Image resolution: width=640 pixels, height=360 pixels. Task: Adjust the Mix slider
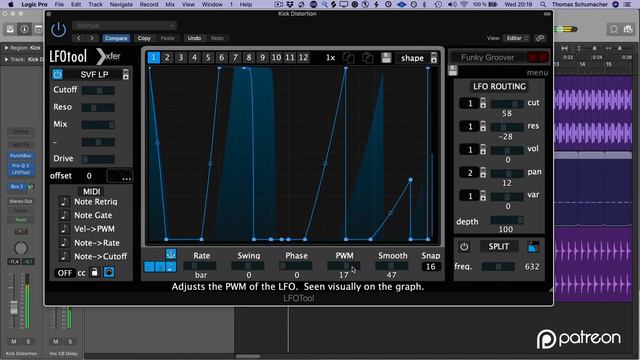tap(98, 125)
